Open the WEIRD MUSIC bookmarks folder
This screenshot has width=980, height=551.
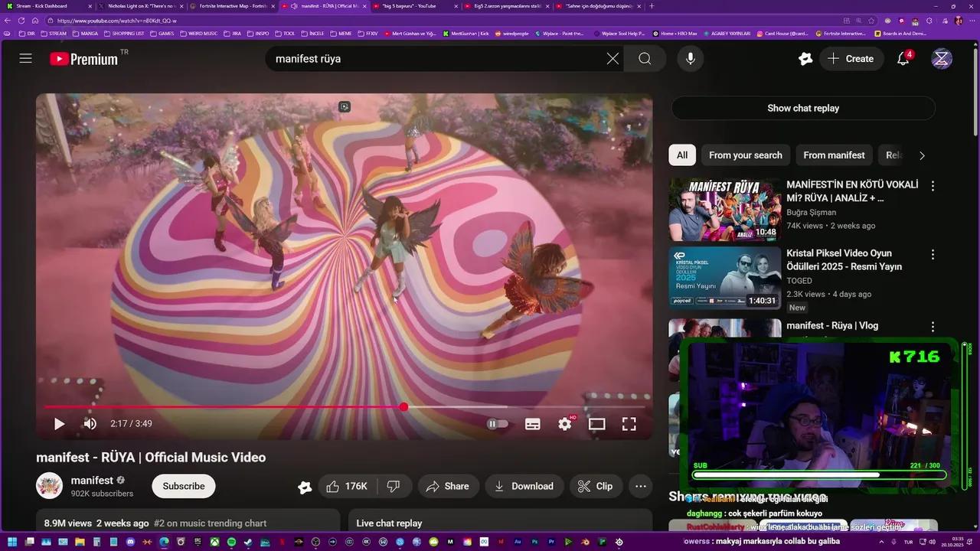coord(199,34)
